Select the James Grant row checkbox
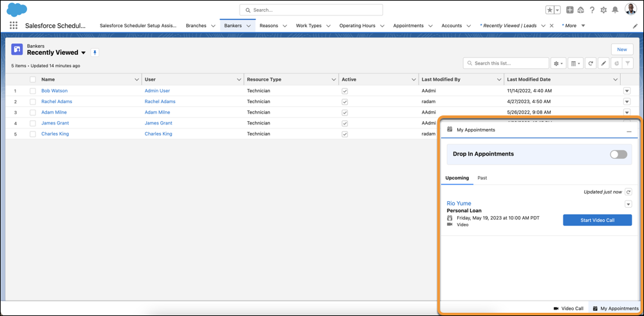Image resolution: width=644 pixels, height=316 pixels. coord(33,123)
